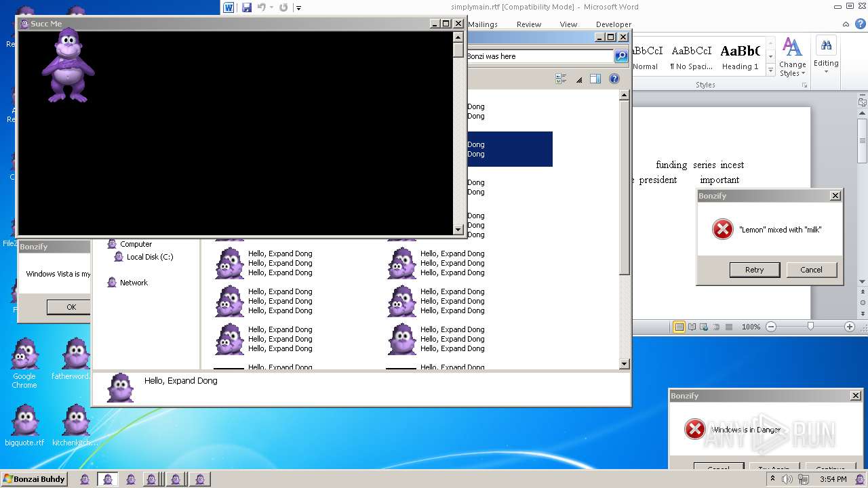
Task: Collapse the Word ribbon with the caret
Action: pyautogui.click(x=845, y=24)
